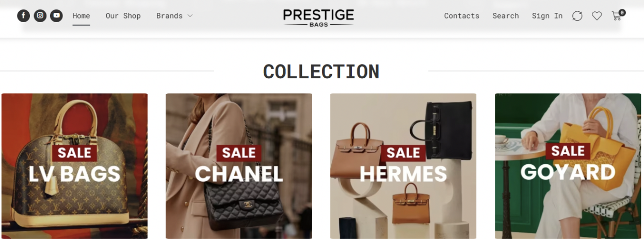Viewport: 644px width, 239px height.
Task: Click the SALE badge on Hermes tile
Action: point(403,153)
